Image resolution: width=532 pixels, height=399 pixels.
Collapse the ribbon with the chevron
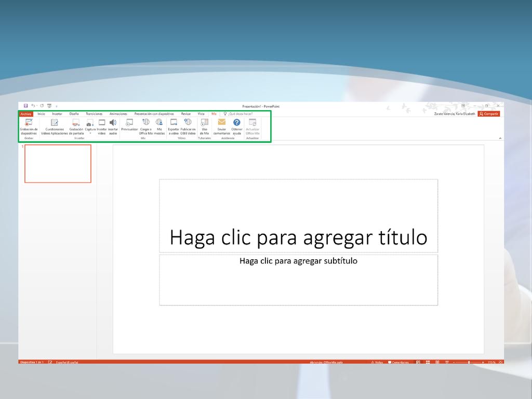(500, 138)
